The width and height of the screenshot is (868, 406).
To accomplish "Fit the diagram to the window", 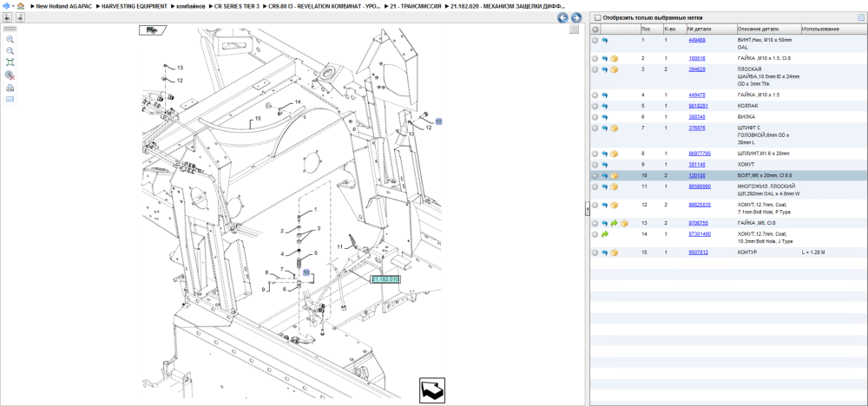I will (10, 62).
